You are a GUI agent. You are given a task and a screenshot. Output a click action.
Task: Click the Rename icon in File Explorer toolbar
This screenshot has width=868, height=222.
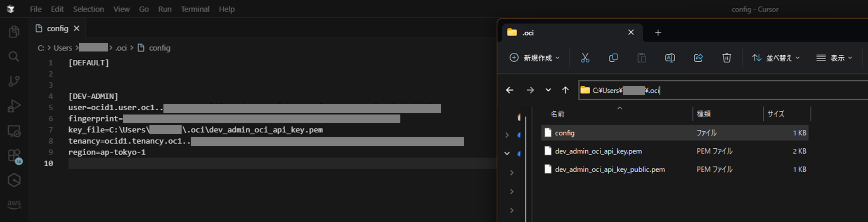pos(670,58)
